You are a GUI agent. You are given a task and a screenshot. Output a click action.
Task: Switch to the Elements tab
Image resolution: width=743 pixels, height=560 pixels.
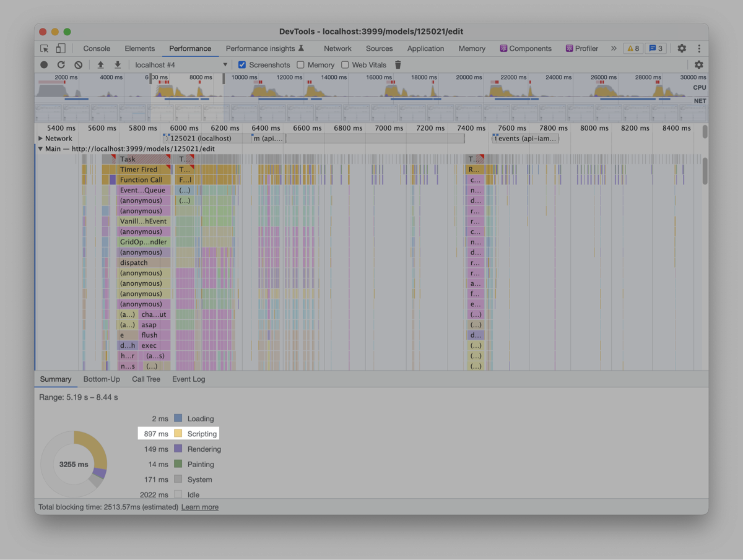tap(140, 48)
